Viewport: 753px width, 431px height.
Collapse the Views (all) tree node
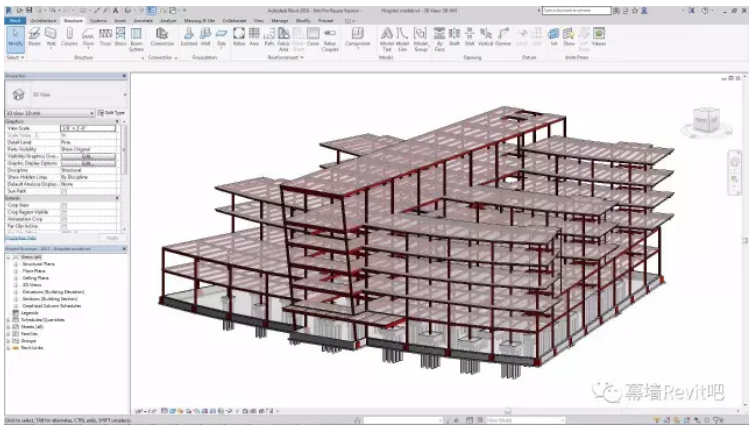point(8,257)
